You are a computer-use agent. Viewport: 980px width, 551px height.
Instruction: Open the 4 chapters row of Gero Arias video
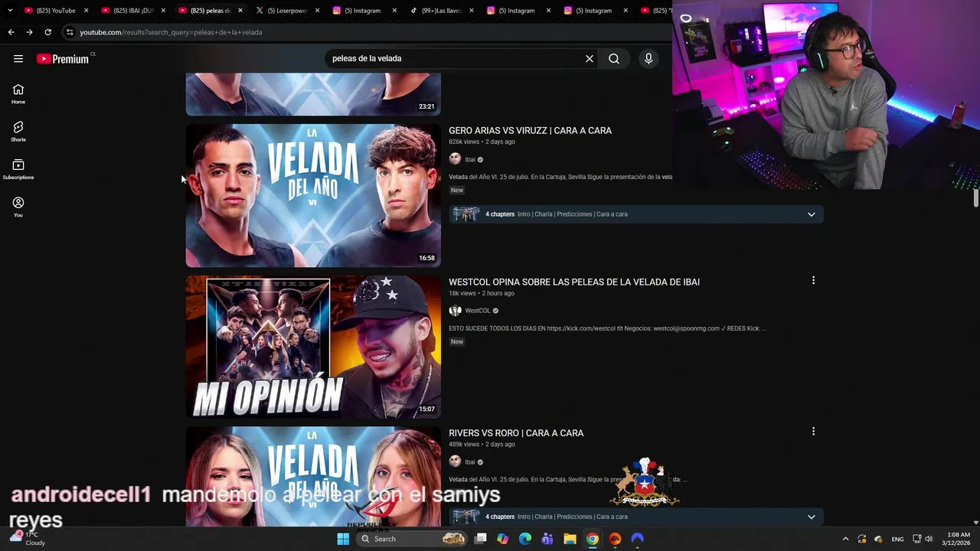[x=636, y=214]
